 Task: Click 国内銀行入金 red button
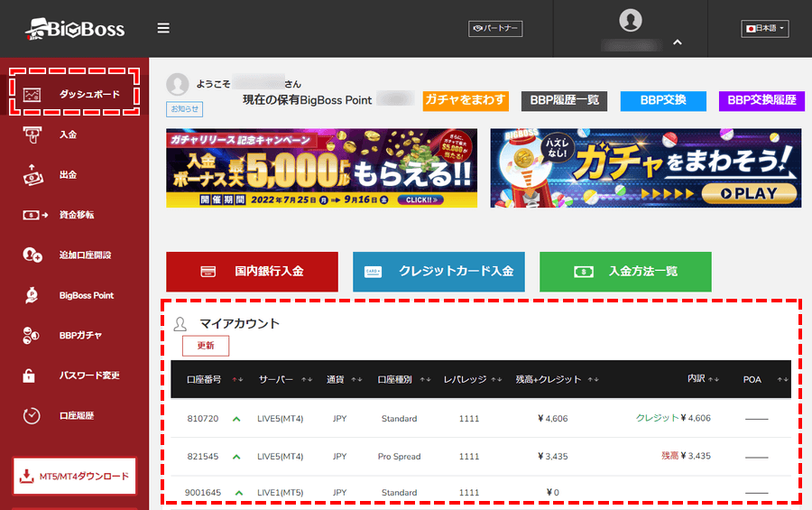[x=253, y=272]
